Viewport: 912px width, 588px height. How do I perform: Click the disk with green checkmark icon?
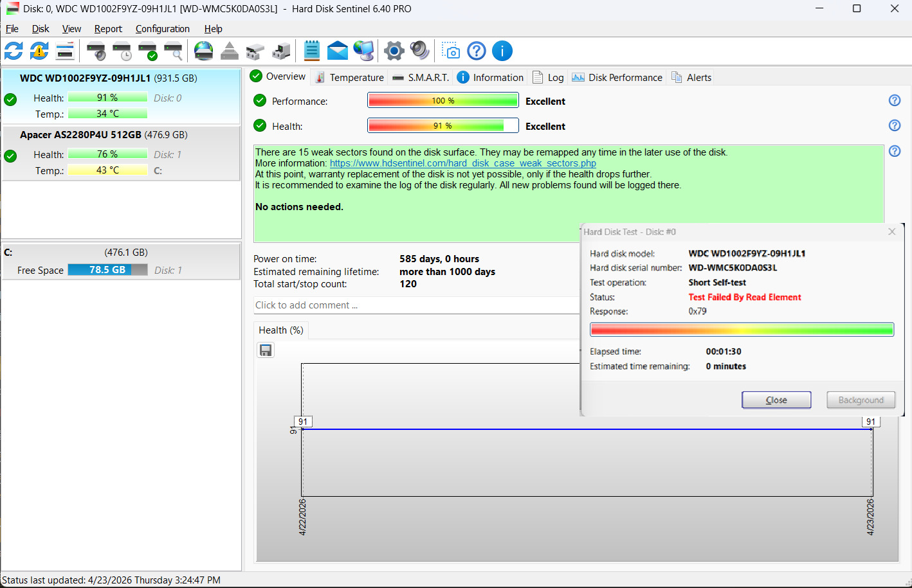point(148,51)
